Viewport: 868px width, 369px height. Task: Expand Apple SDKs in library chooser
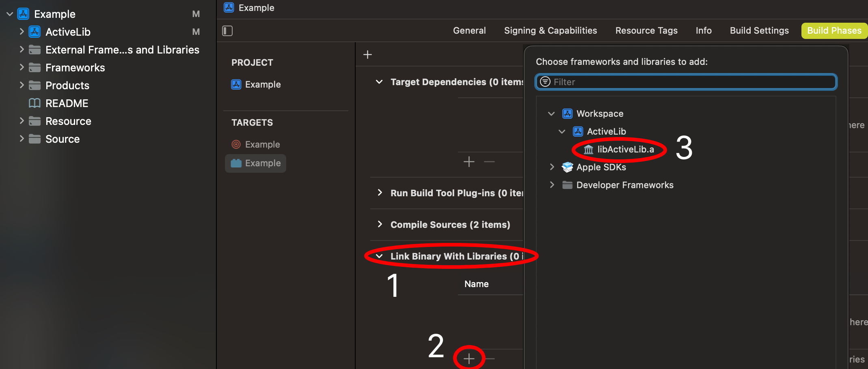pos(552,167)
